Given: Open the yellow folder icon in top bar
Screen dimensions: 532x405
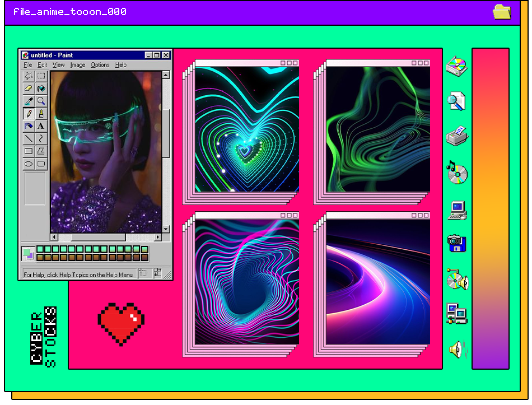Looking at the screenshot, I should pyautogui.click(x=502, y=12).
